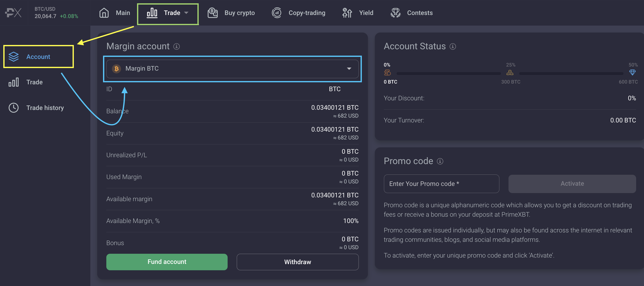Screen dimensions: 644x286
Task: Click the Main home icon
Action: [104, 13]
